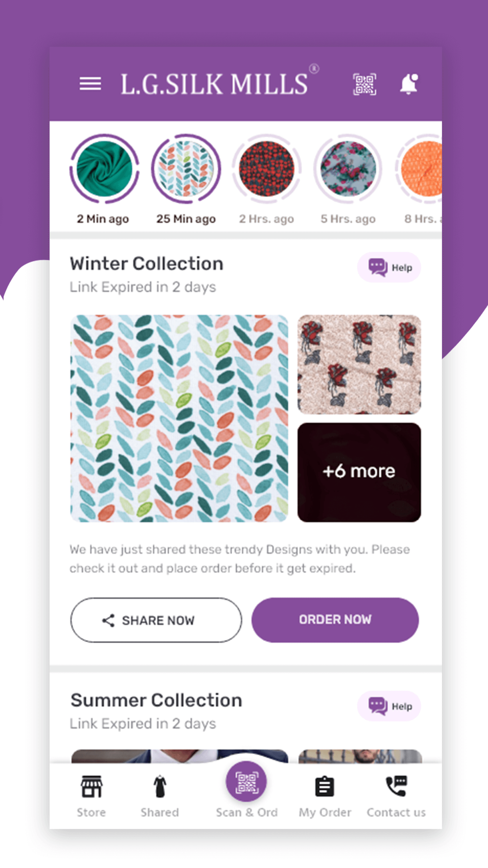Open notifications bell icon
Screen dimensions: 488x868
(x=409, y=84)
